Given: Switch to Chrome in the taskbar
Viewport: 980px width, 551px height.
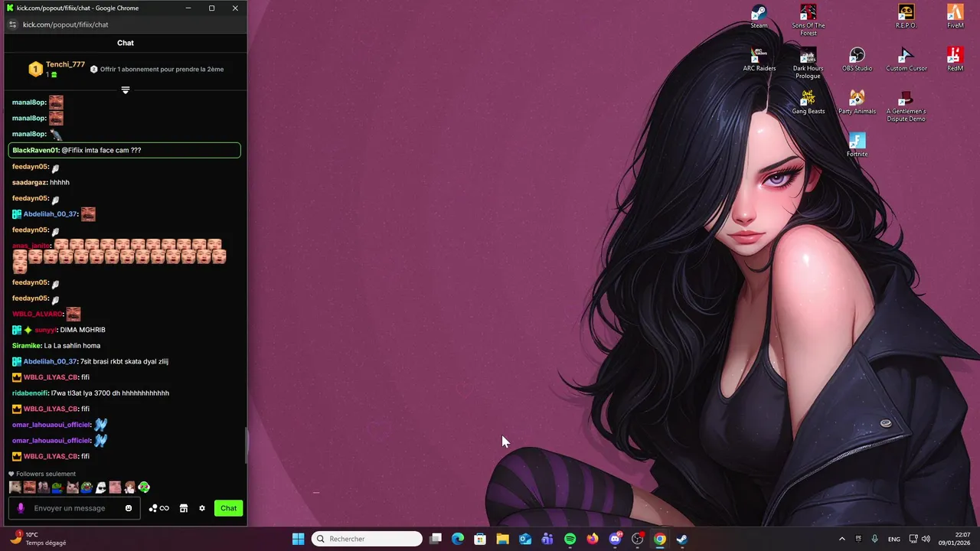Looking at the screenshot, I should pyautogui.click(x=660, y=539).
